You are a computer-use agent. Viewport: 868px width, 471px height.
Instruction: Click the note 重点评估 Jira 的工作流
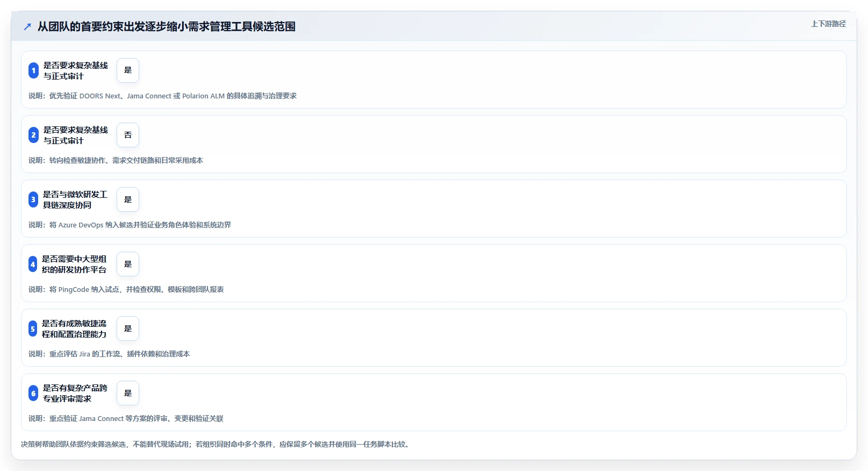(x=109, y=354)
